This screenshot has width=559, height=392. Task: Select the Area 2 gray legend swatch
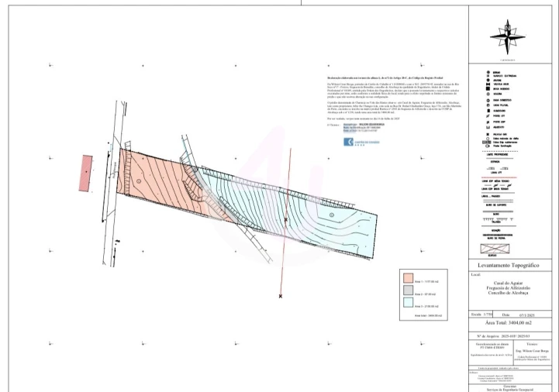click(409, 290)
